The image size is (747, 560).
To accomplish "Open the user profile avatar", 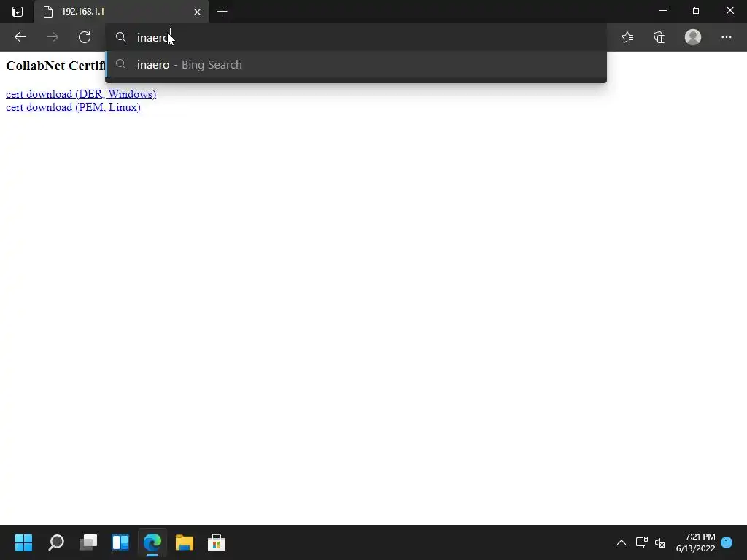I will 693,37.
